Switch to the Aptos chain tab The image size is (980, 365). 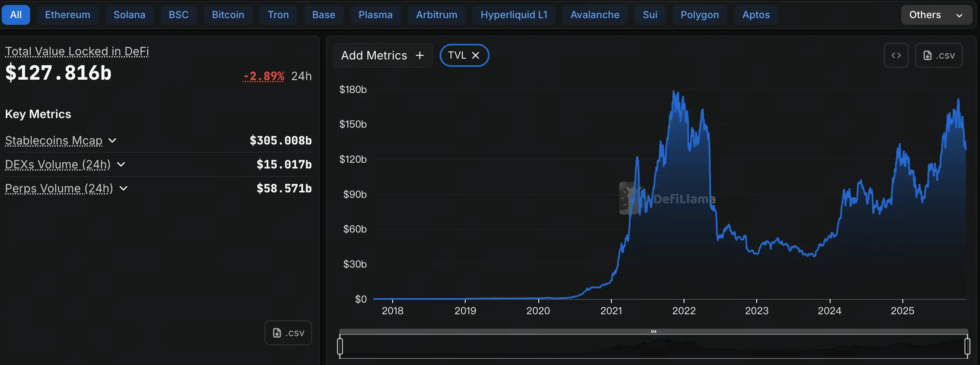click(756, 15)
